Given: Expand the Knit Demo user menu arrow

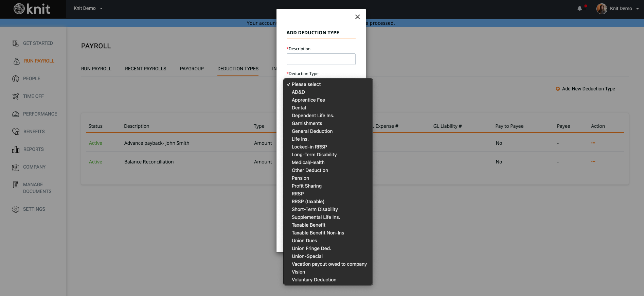Looking at the screenshot, I should pyautogui.click(x=637, y=9).
